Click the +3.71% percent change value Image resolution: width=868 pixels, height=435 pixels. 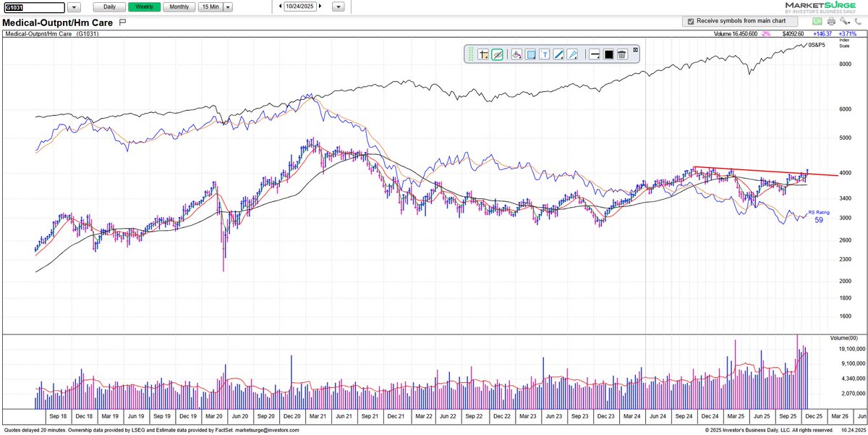tap(847, 33)
